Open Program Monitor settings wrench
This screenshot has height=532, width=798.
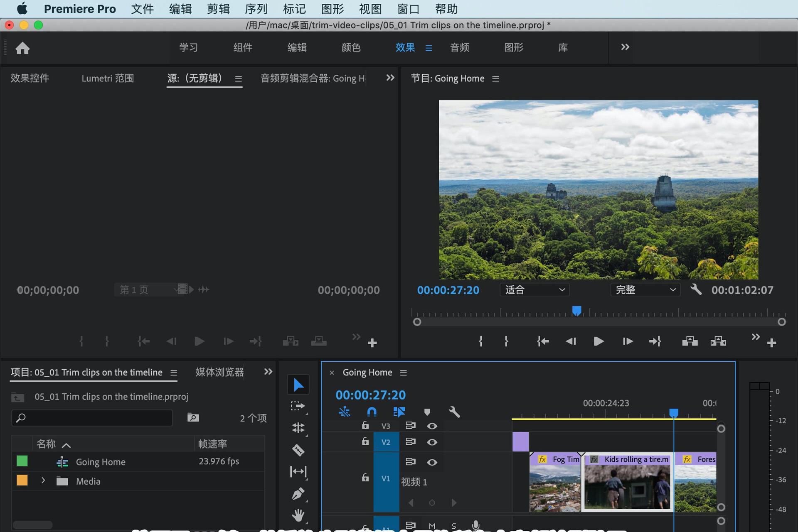[x=696, y=289]
